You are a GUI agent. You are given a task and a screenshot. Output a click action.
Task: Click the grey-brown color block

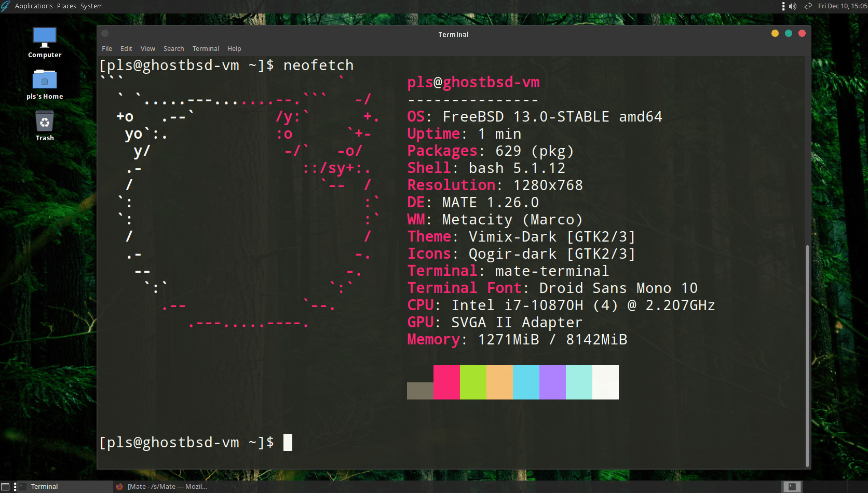[x=420, y=391]
